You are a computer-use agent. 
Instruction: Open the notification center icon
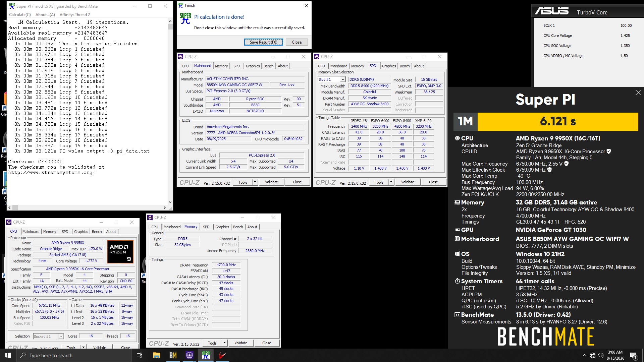(x=633, y=355)
